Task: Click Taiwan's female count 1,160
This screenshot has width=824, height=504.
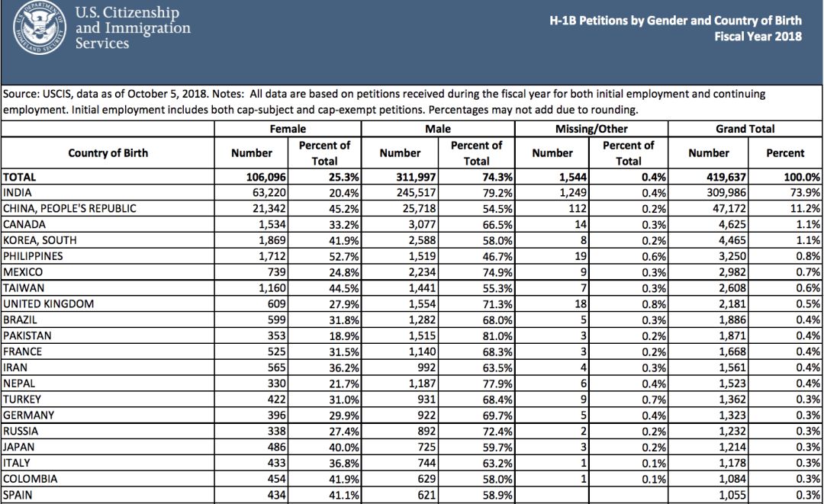Action: [272, 287]
